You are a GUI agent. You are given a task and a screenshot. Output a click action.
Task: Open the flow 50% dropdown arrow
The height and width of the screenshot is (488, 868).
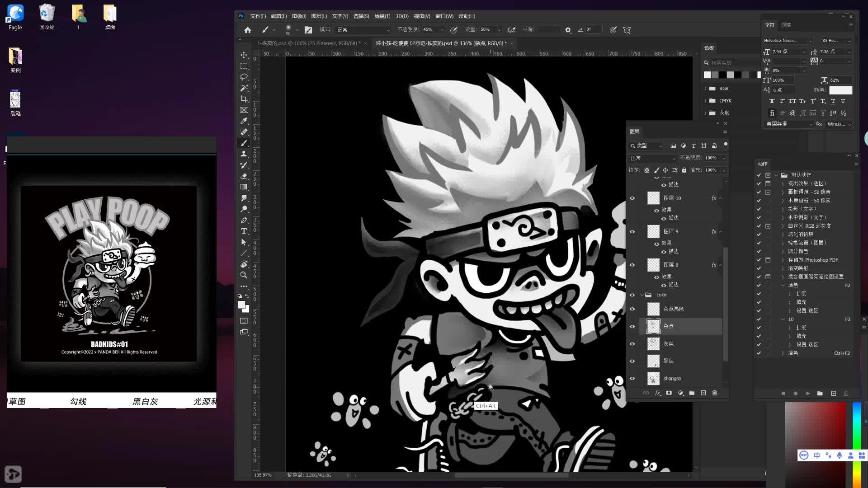499,30
